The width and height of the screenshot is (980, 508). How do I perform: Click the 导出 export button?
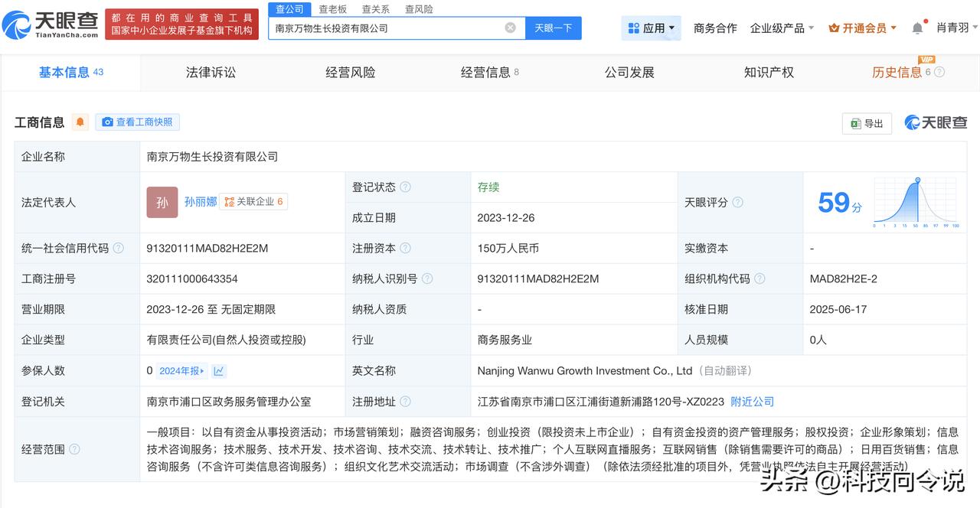[867, 123]
